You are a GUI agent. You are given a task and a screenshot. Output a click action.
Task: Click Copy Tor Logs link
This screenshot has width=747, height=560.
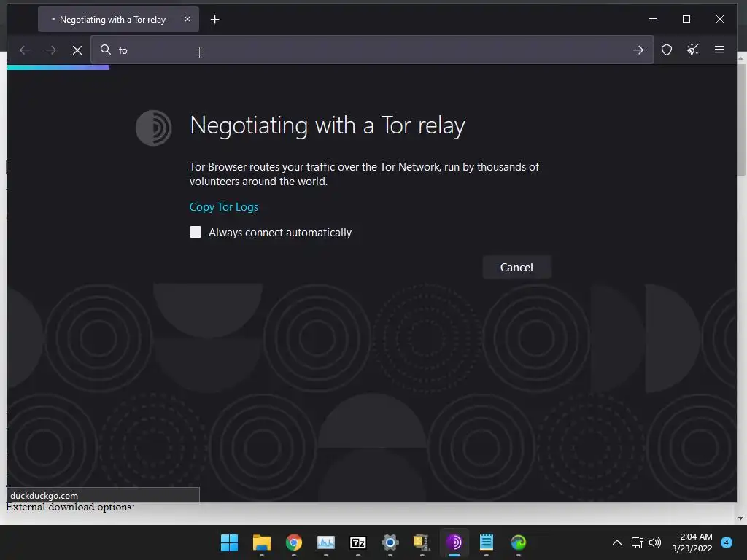coord(224,206)
